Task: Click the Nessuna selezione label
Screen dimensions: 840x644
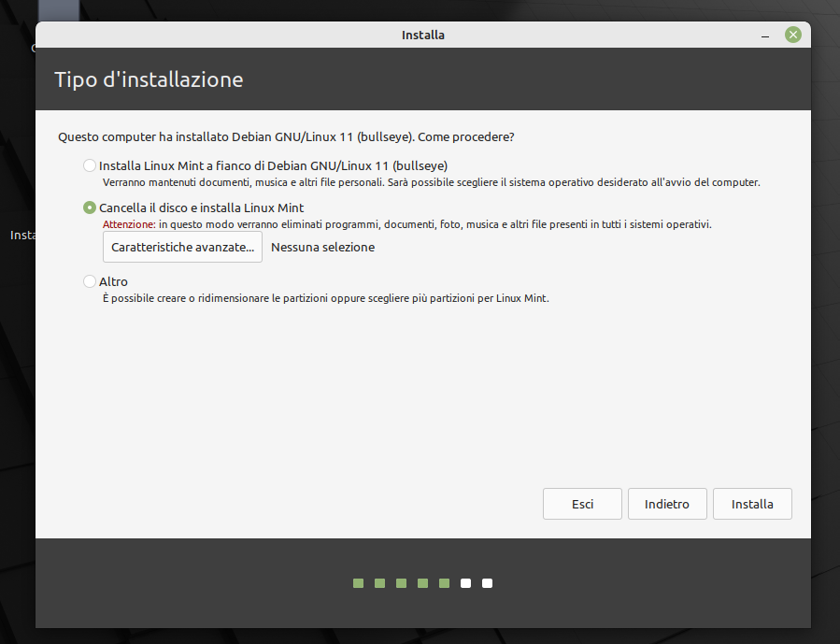Action: (x=322, y=247)
